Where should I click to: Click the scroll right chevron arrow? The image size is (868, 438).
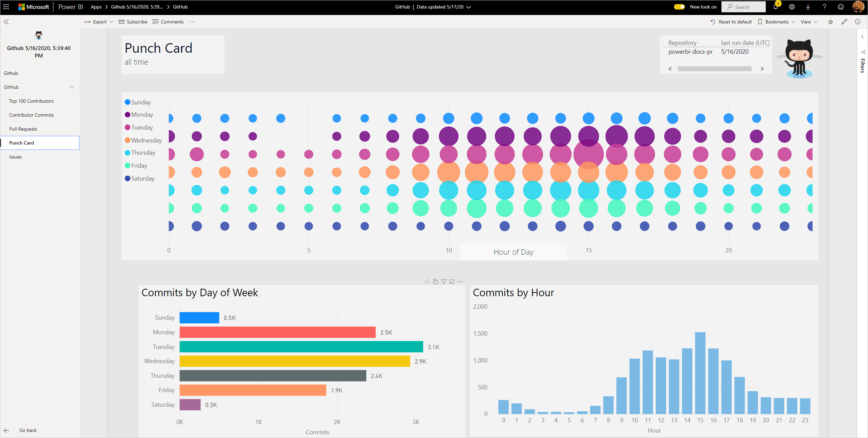pyautogui.click(x=762, y=68)
